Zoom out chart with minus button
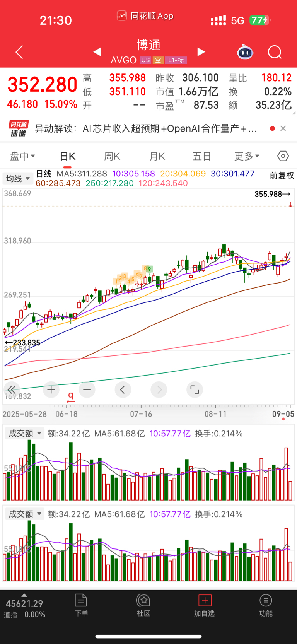This screenshot has width=297, height=644. [x=87, y=389]
